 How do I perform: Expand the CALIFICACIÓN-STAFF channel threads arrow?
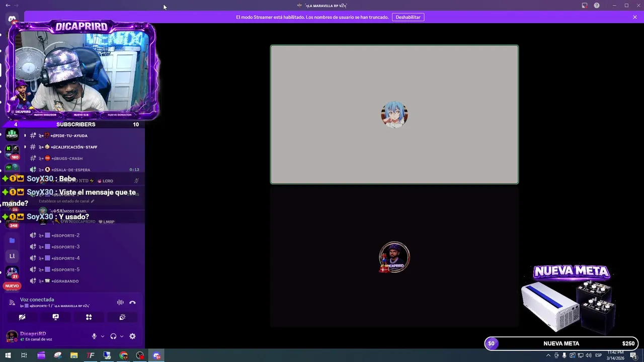tap(25, 147)
